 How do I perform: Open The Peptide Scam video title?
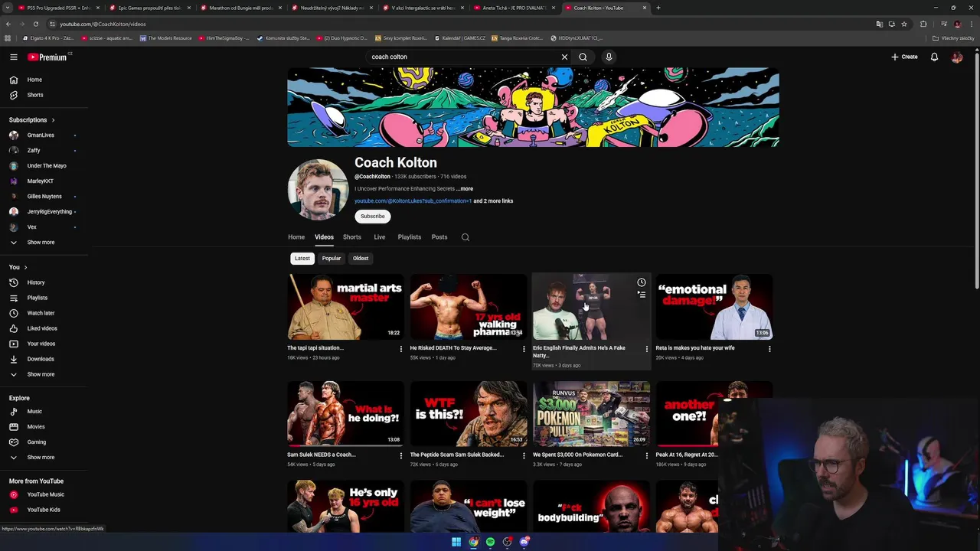pos(457,455)
